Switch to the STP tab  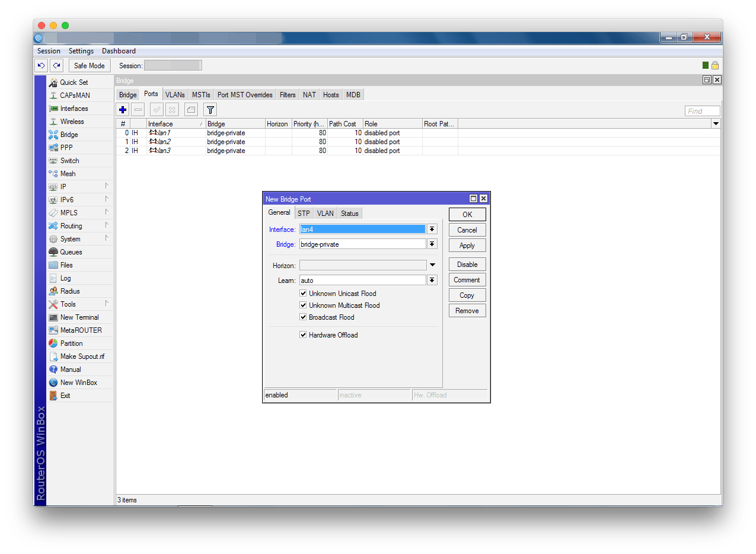point(304,214)
